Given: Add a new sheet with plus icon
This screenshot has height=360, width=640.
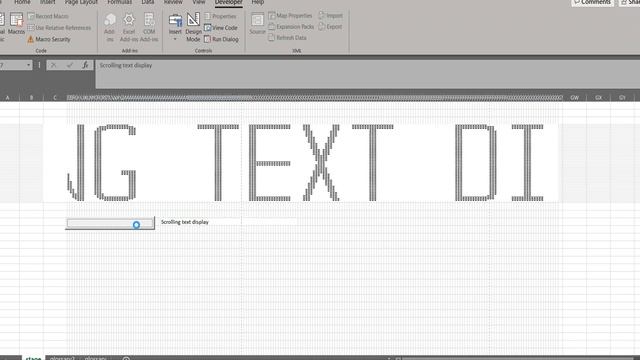Looking at the screenshot, I should click(x=126, y=358).
